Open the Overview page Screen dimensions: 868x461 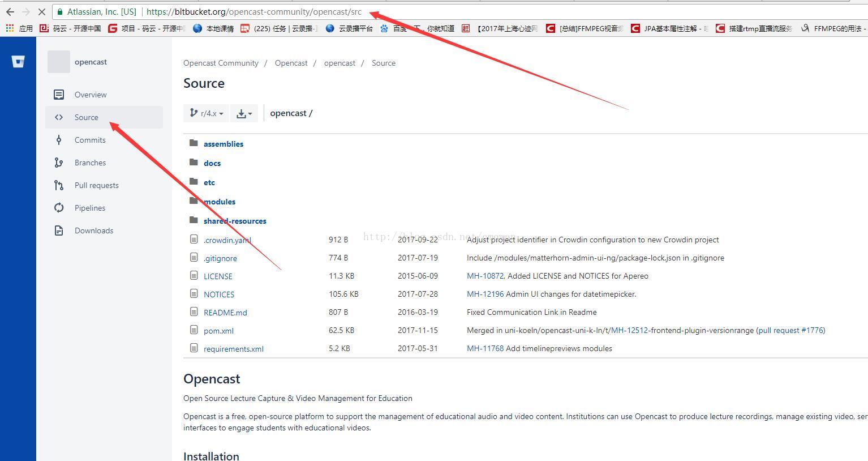pyautogui.click(x=91, y=95)
